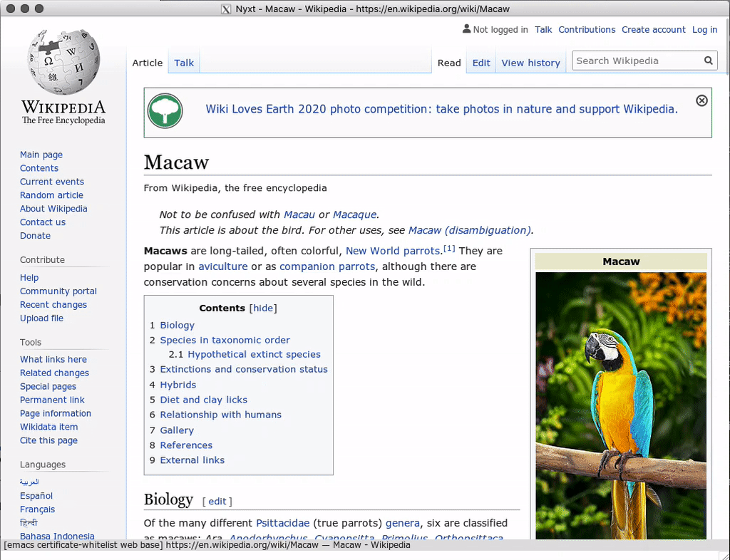Image resolution: width=730 pixels, height=560 pixels.
Task: Open Macaw (disambiguation) link
Action: (x=470, y=230)
